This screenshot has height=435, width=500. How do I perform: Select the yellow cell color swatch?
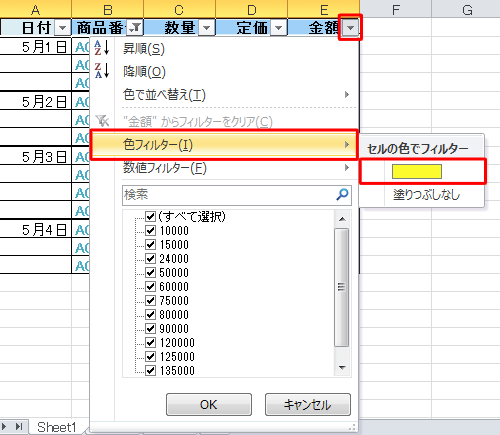[417, 172]
